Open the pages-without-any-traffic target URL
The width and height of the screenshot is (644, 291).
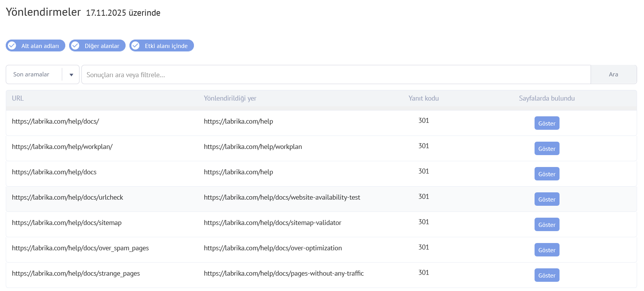pyautogui.click(x=283, y=273)
